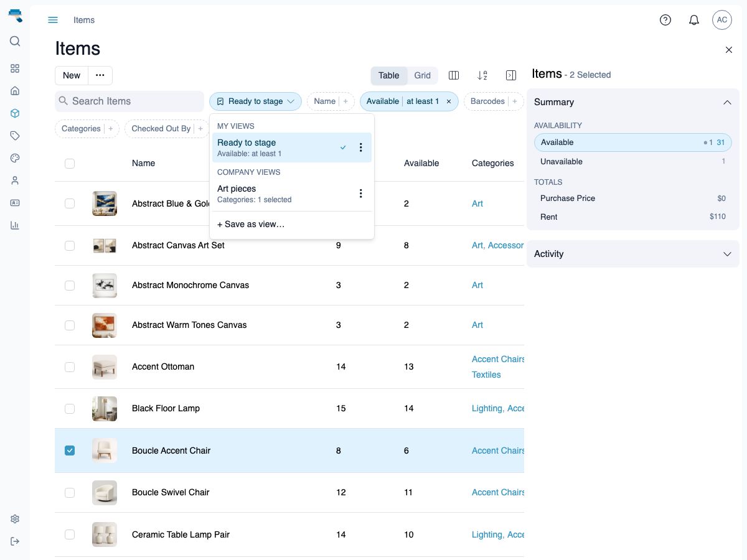Viewport: 747px width, 560px height.
Task: Go to the home icon in sidebar
Action: pyautogui.click(x=15, y=91)
